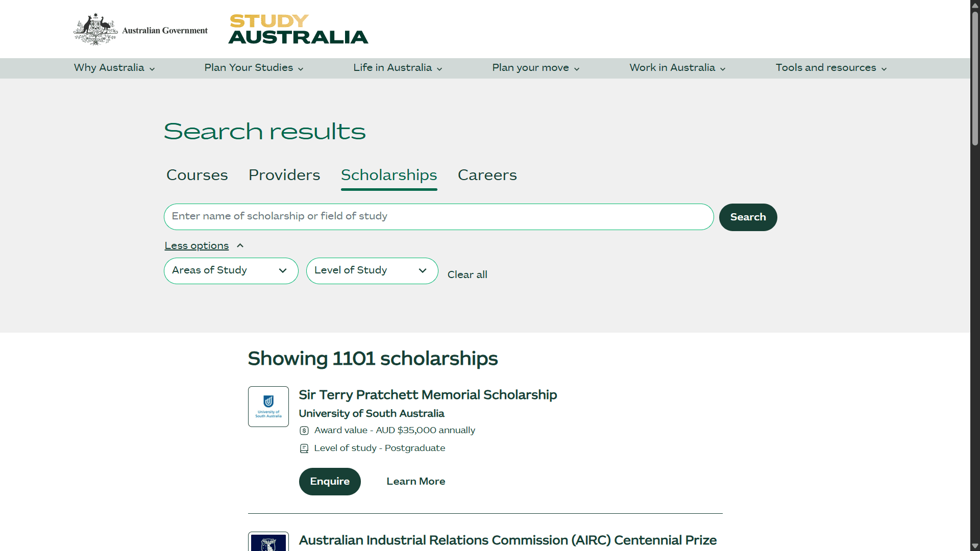
Task: Click the scholarship search input field
Action: (x=438, y=217)
